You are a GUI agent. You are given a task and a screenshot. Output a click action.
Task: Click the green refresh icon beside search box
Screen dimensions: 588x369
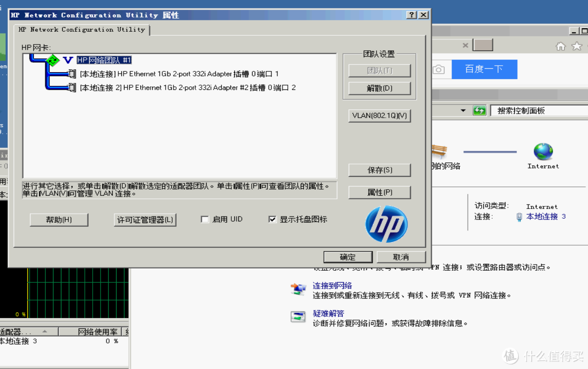pos(479,111)
